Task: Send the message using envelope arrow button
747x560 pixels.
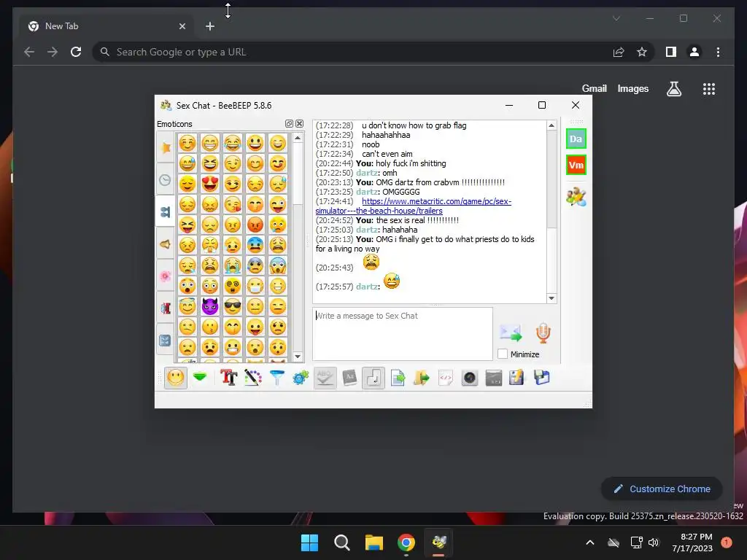Action: point(511,332)
